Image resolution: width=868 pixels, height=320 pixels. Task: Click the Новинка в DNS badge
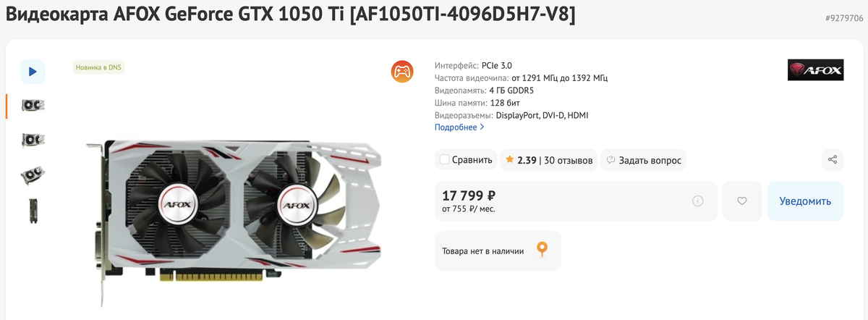[x=99, y=67]
